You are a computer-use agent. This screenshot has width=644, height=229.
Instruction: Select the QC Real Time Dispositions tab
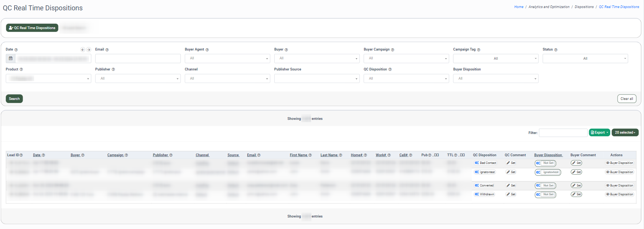click(32, 28)
